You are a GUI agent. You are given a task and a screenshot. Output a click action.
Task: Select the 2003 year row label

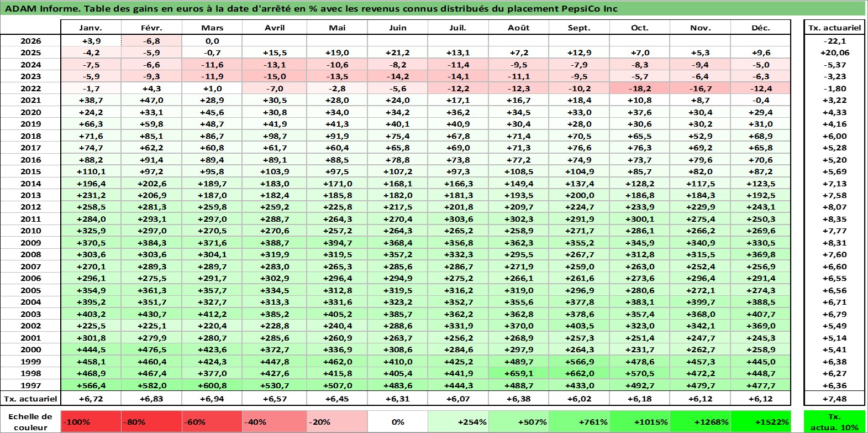[30, 314]
